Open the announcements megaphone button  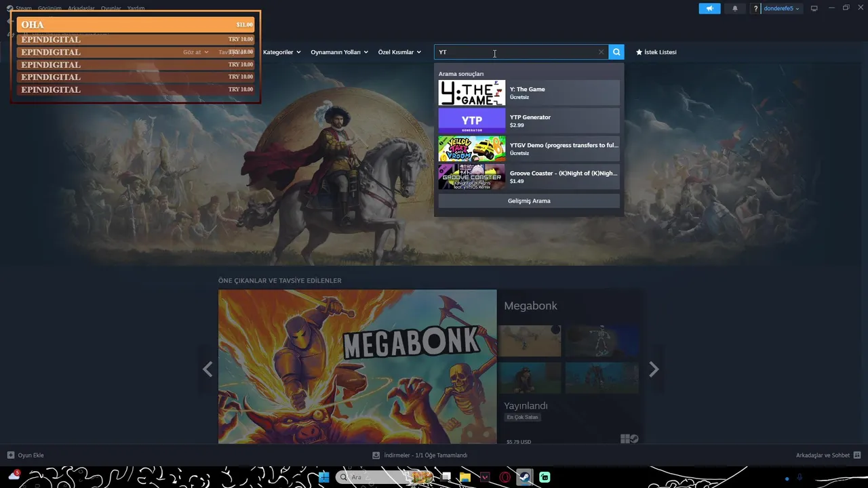(709, 9)
